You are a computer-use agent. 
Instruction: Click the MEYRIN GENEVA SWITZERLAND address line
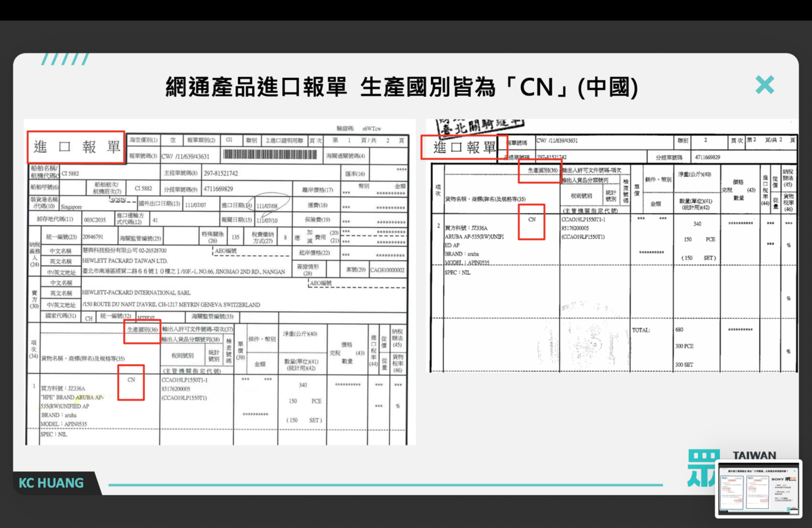171,305
